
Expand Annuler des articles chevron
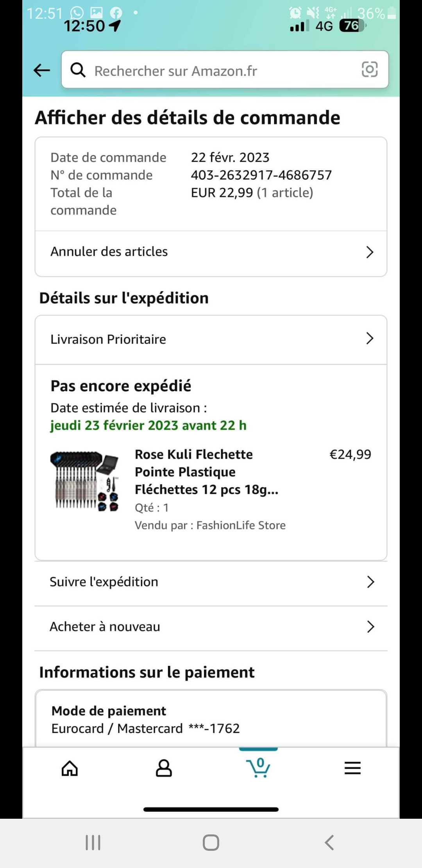(x=370, y=252)
